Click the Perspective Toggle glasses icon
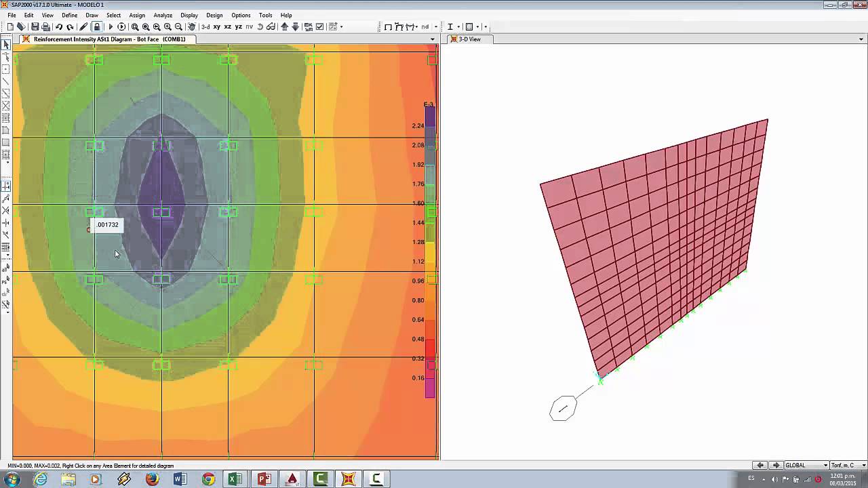This screenshot has width=868, height=488. coord(271,27)
